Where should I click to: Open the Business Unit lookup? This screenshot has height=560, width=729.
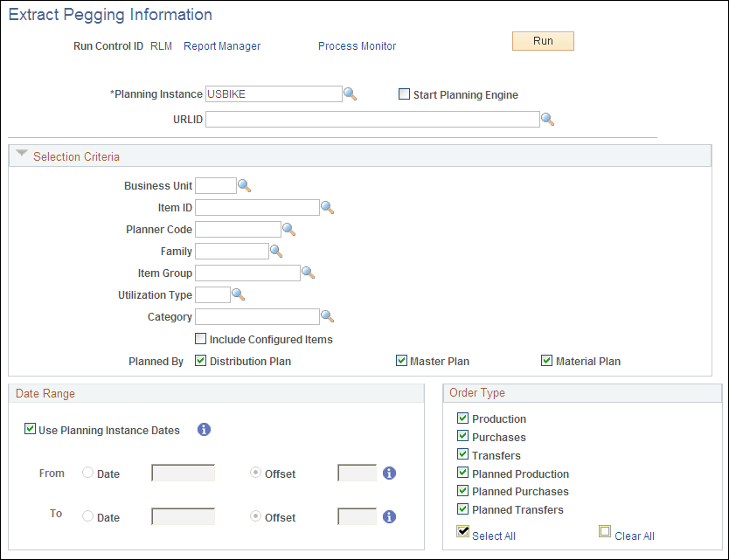coord(244,185)
